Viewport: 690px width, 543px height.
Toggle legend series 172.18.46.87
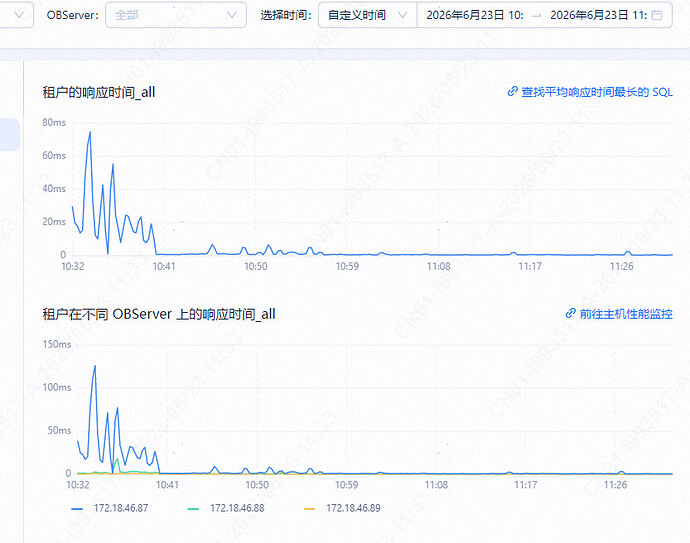tap(110, 508)
